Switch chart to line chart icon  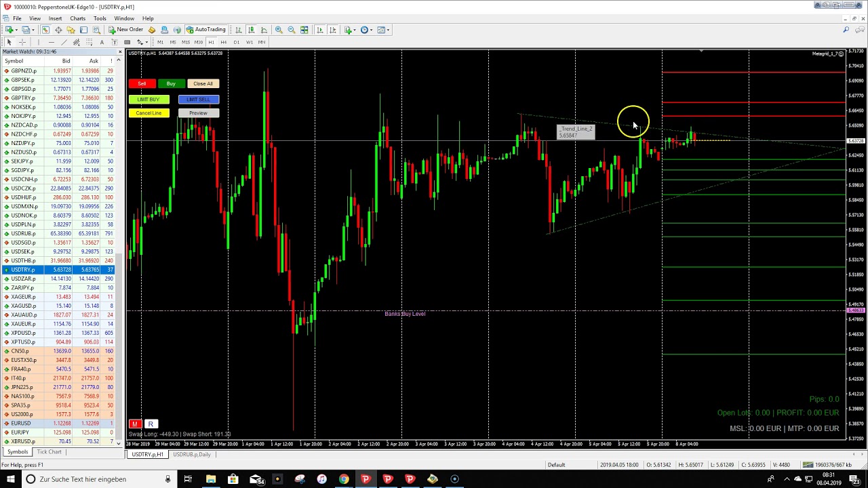(264, 30)
